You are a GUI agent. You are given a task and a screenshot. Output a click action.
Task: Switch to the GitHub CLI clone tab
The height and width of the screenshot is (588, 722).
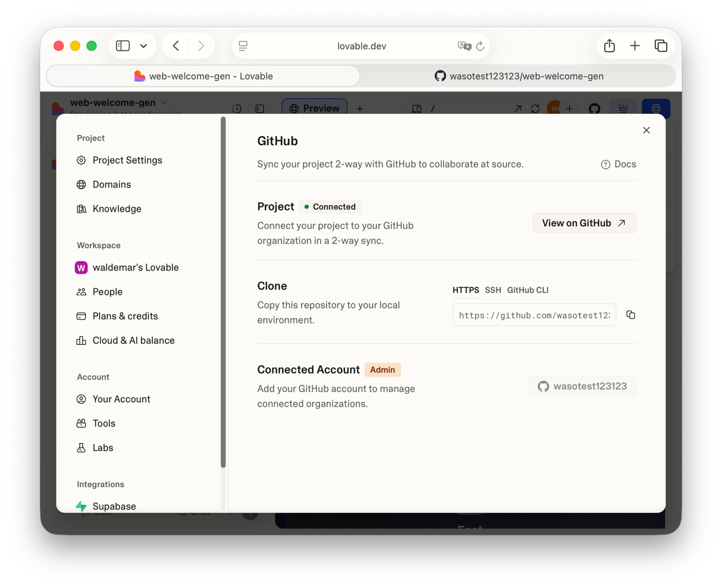[527, 290]
